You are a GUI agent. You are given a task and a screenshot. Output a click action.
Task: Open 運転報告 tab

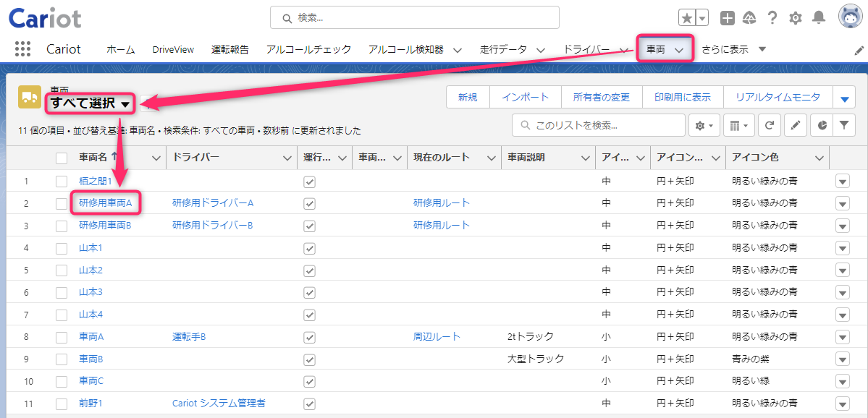229,49
